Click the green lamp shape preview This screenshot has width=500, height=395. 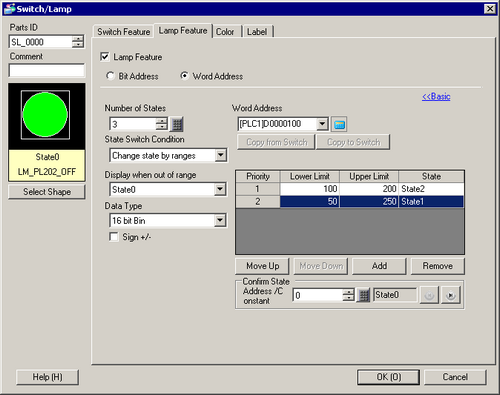point(45,115)
